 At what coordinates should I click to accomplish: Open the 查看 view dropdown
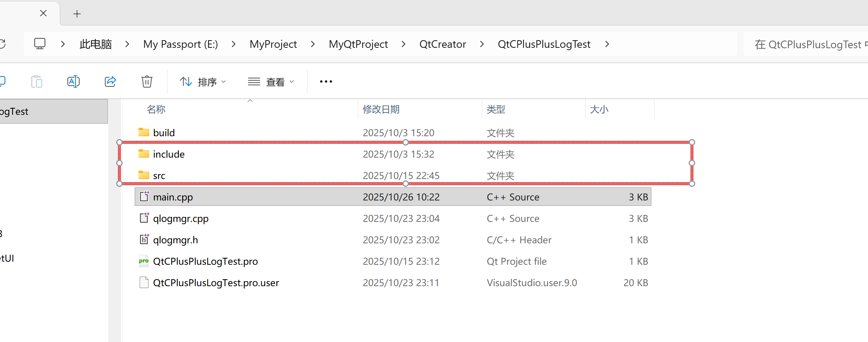271,81
